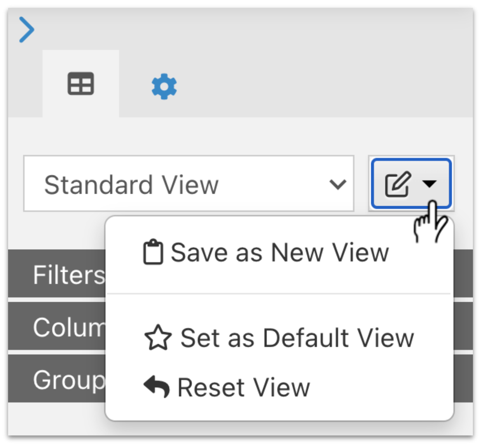The image size is (482, 448).
Task: Switch to the table grid view tab
Action: pos(80,83)
